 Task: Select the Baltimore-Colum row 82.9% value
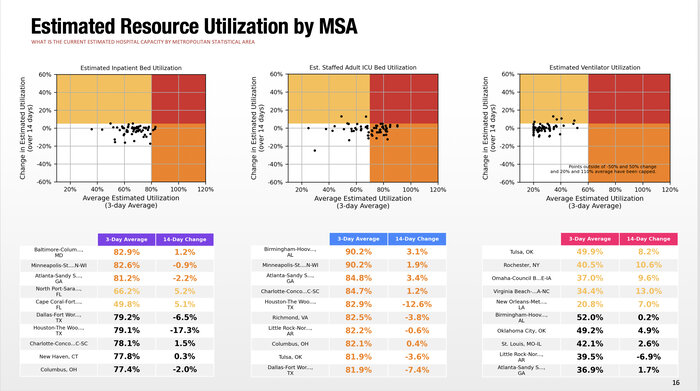126,252
